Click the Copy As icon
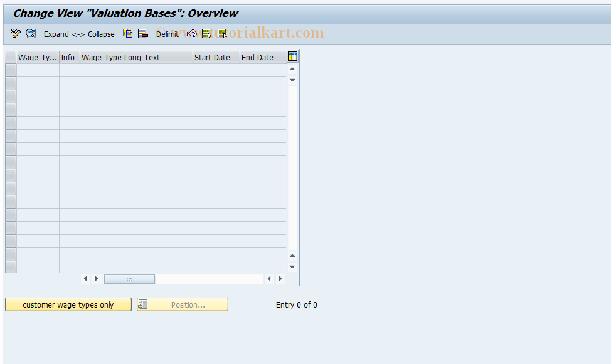This screenshot has width=611, height=364. pos(127,34)
